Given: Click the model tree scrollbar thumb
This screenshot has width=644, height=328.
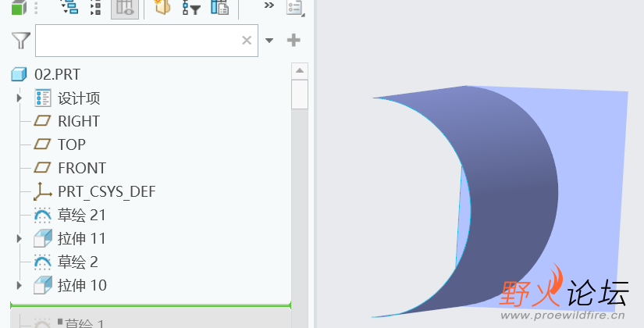Looking at the screenshot, I should click(x=300, y=94).
